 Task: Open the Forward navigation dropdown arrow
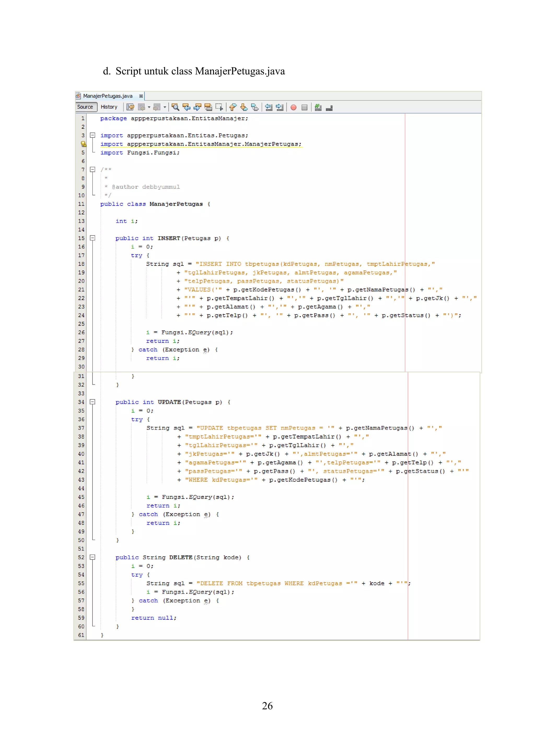[x=165, y=107]
